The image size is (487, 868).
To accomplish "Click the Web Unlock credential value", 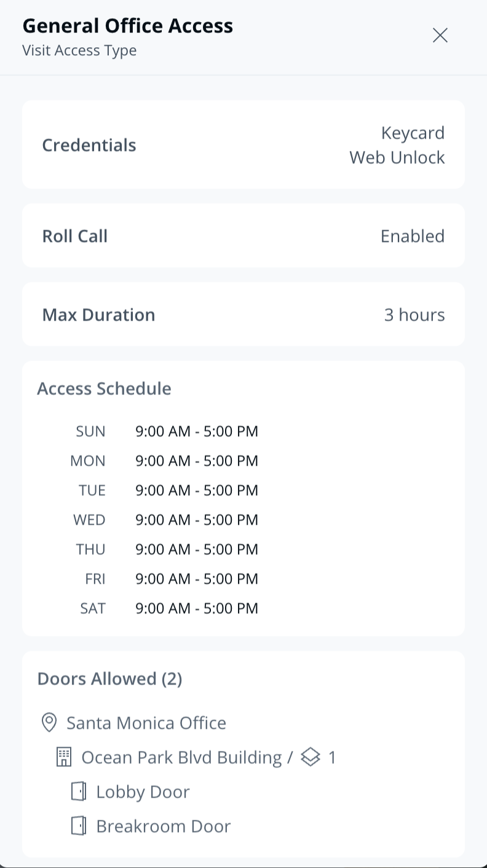I will click(397, 157).
